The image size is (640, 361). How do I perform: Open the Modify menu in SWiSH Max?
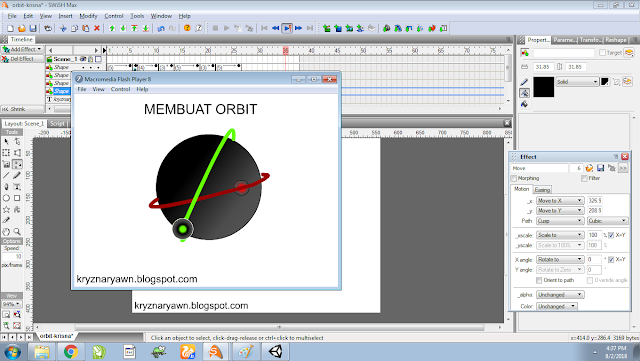click(x=88, y=16)
